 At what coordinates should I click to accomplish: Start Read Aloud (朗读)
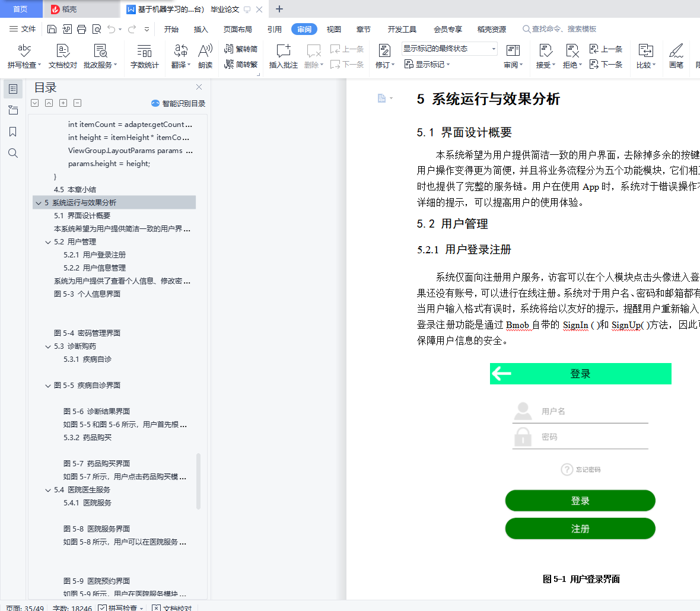[x=205, y=56]
